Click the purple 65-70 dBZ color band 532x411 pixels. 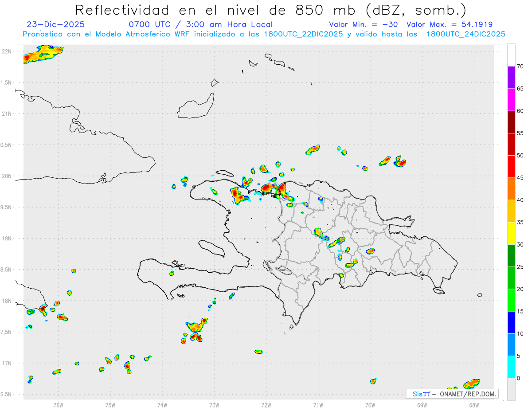coord(511,78)
